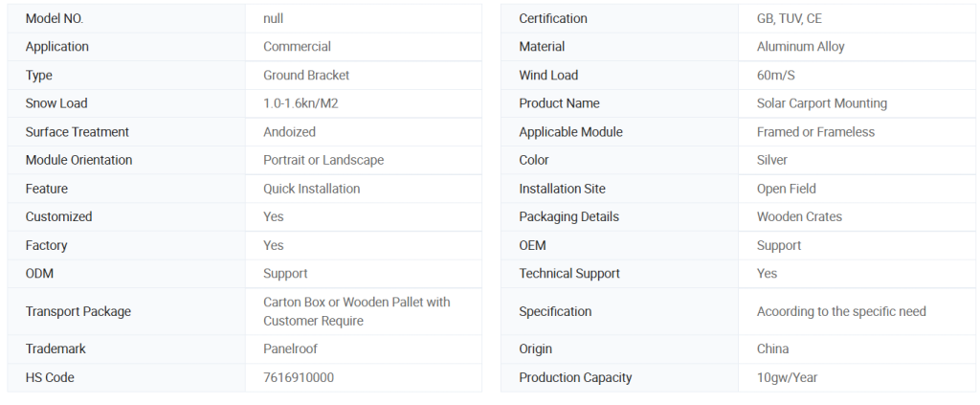The width and height of the screenshot is (980, 405).
Task: Click the Ground Bracket type value
Action: [306, 75]
